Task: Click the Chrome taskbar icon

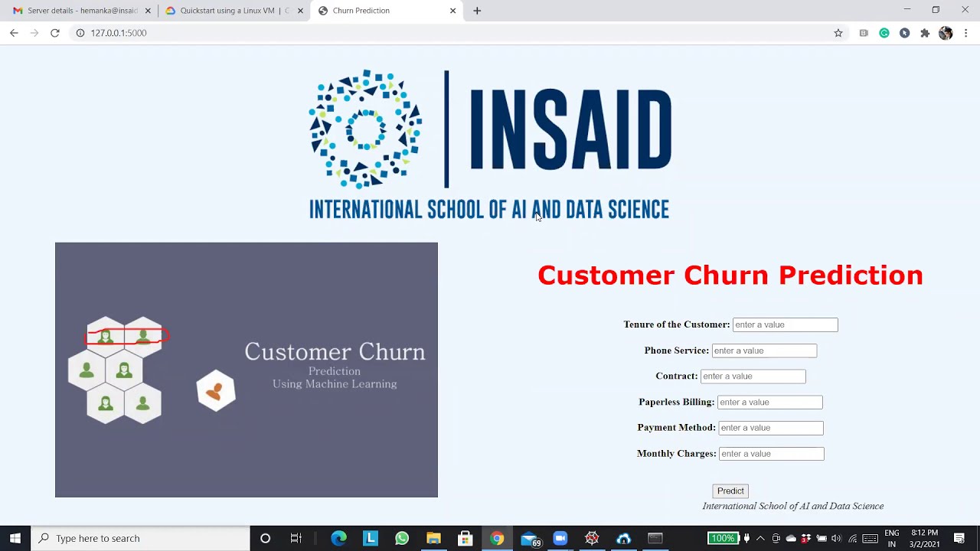Action: coord(497,538)
